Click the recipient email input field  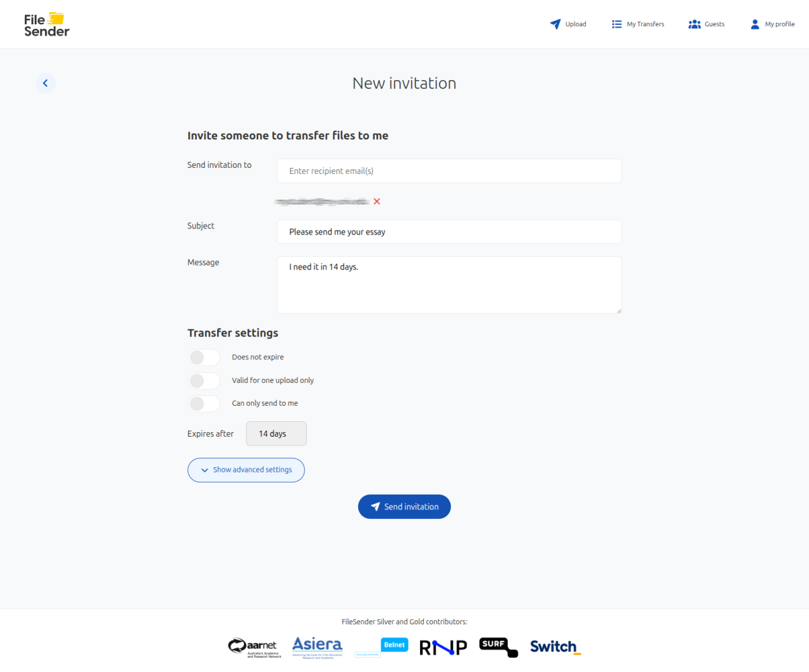[x=449, y=171]
